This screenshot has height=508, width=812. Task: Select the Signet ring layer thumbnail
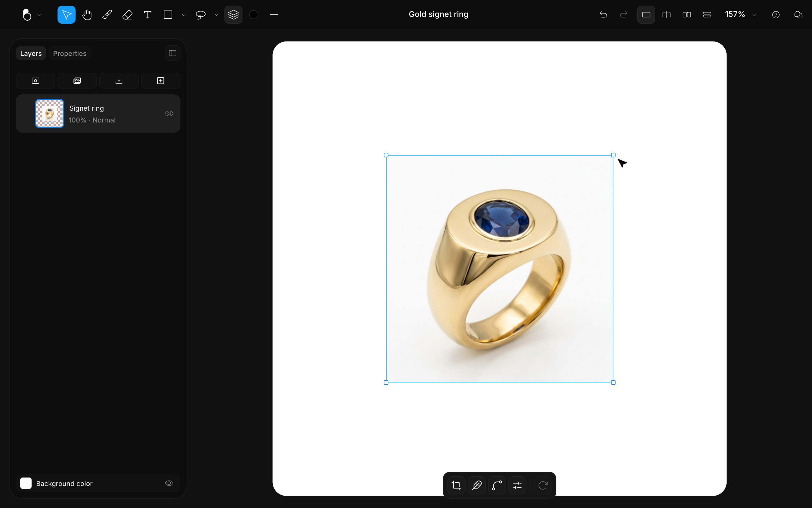tap(50, 113)
